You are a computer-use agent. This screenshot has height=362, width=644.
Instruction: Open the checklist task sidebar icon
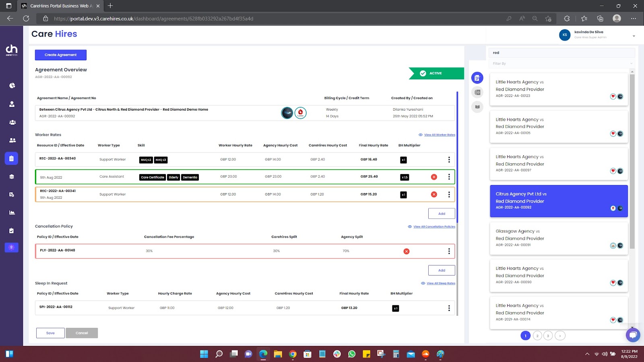(12, 230)
